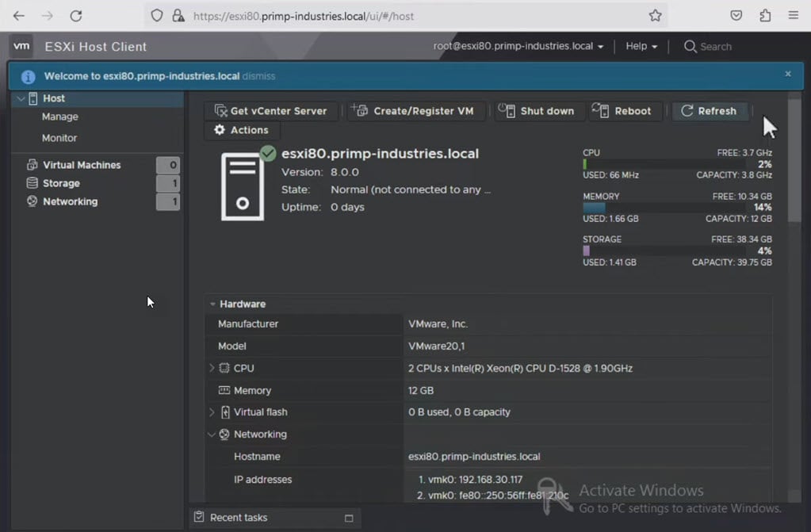
Task: Click the Shut down button
Action: click(x=538, y=111)
